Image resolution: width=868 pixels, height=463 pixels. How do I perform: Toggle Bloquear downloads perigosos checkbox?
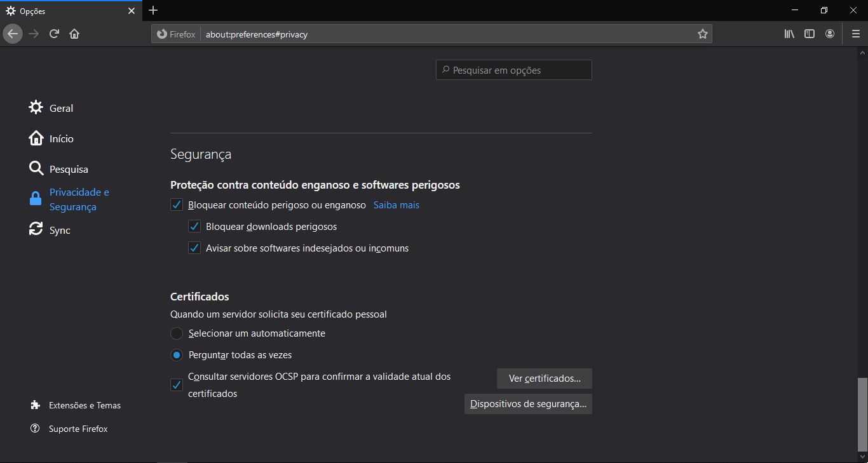coord(194,227)
